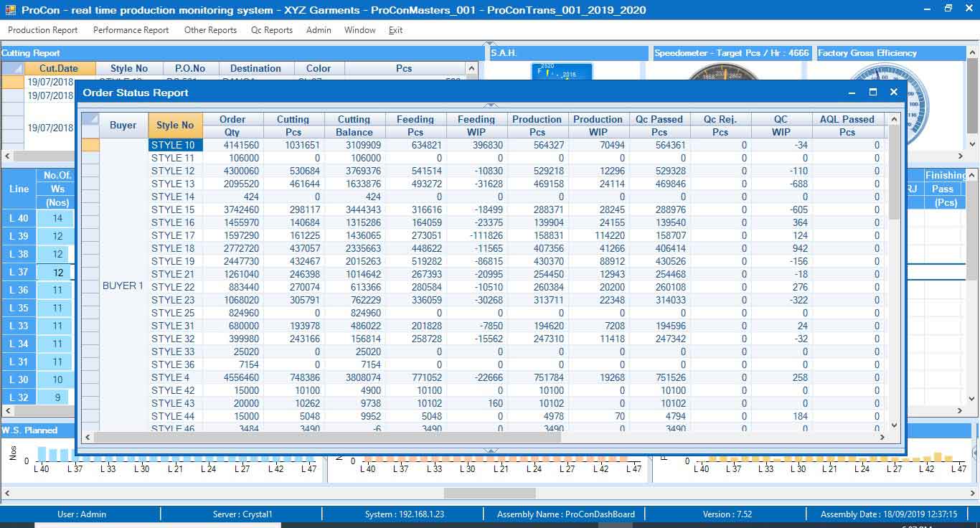Open the Admin menu
Screen dimensions: 980x528
click(319, 30)
